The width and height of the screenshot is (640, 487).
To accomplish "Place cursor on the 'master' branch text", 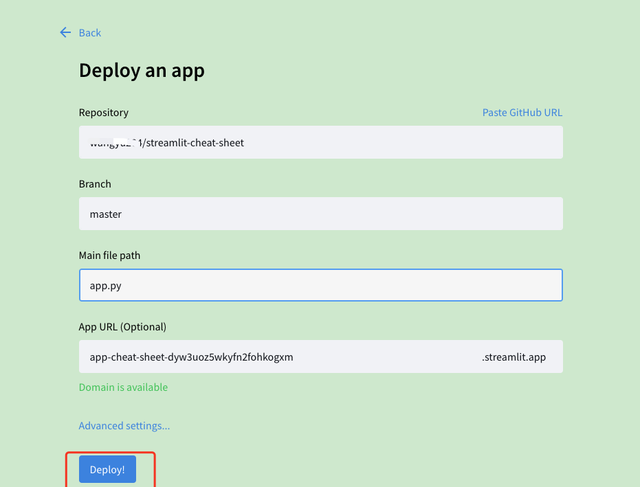I will point(106,214).
